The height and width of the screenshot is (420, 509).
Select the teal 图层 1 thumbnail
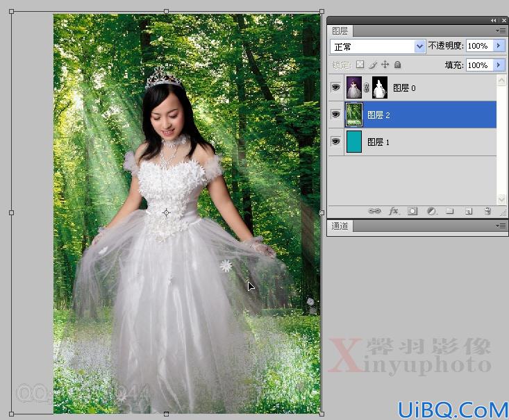[x=354, y=142]
